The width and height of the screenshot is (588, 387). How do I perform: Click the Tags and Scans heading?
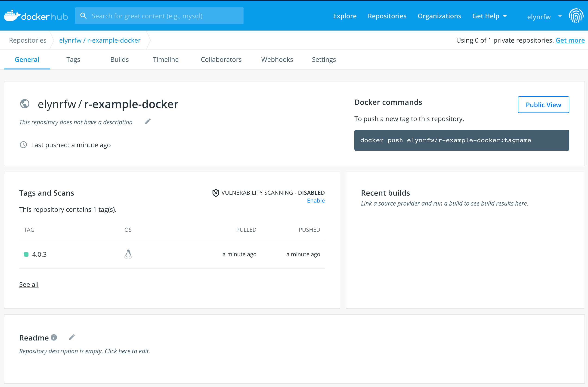click(x=47, y=193)
